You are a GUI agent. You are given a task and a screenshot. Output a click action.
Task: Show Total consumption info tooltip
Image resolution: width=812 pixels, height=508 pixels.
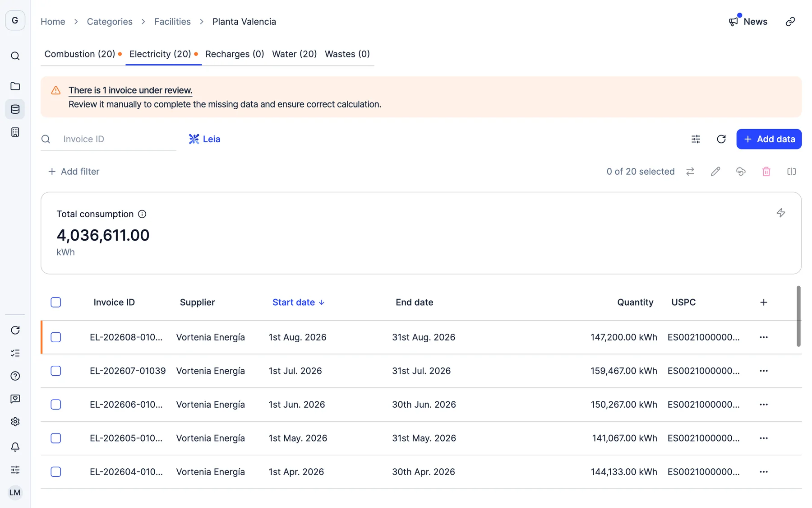[142, 214]
